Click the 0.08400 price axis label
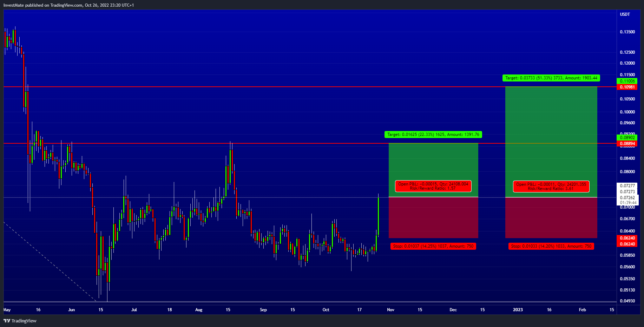The width and height of the screenshot is (644, 327). coord(627,158)
